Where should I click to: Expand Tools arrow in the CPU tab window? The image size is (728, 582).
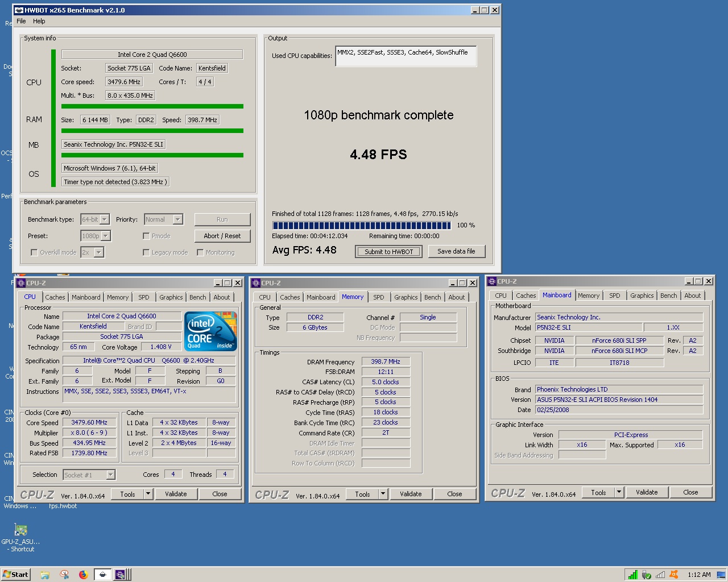[148, 494]
